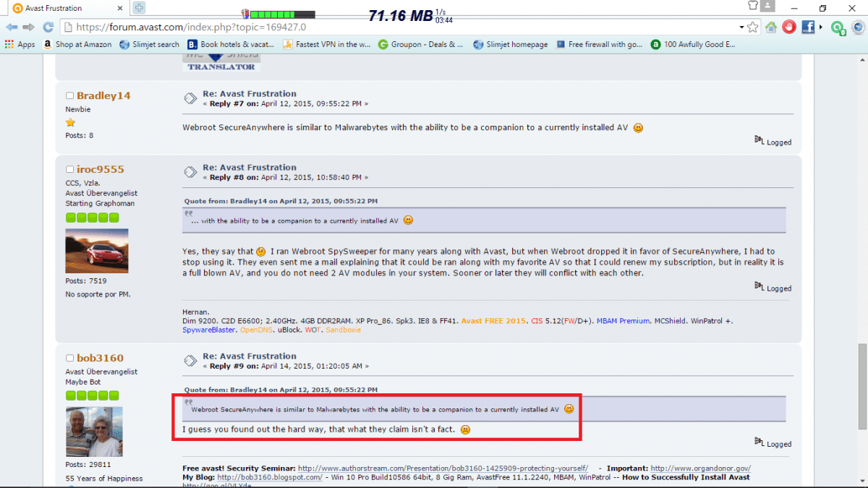Click iroc9555's red car avatar
868x488 pixels.
(x=97, y=251)
